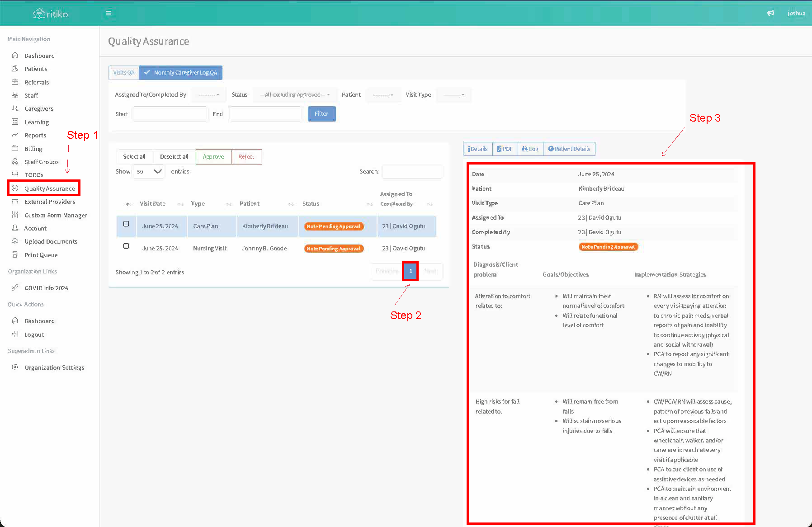
Task: Click the Print Queue printer icon
Action: 15,255
